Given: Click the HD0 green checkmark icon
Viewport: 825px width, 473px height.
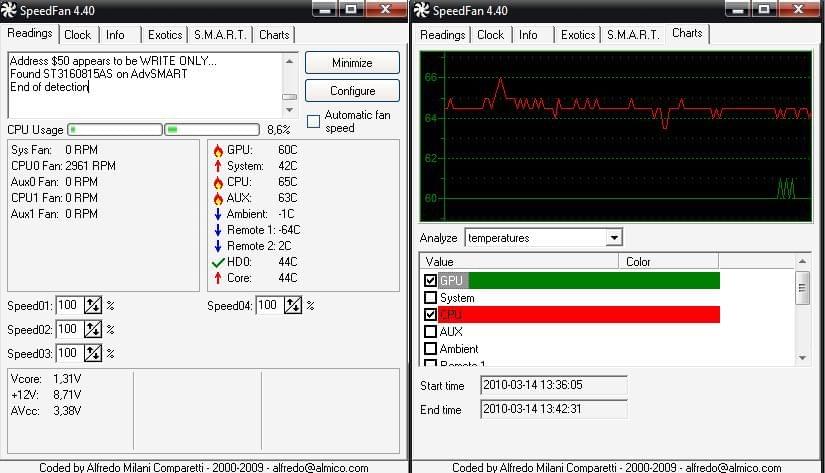Looking at the screenshot, I should (x=218, y=262).
